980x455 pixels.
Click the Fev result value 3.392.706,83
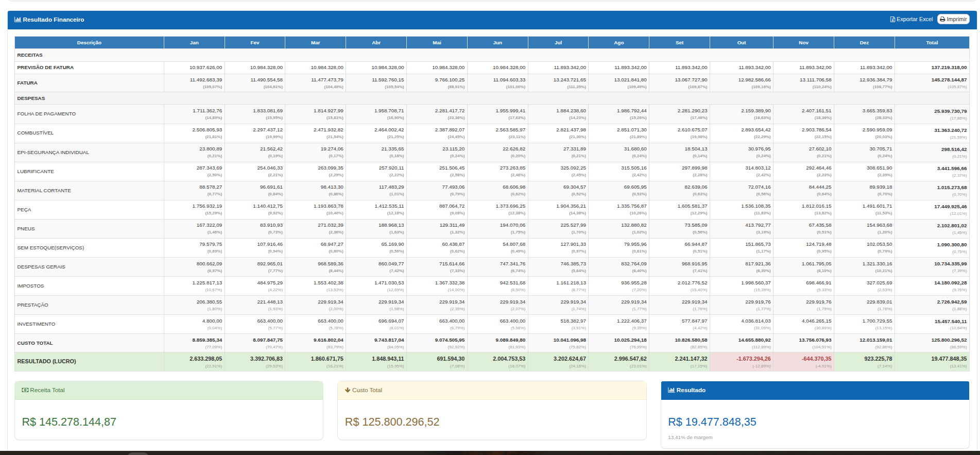pos(266,359)
